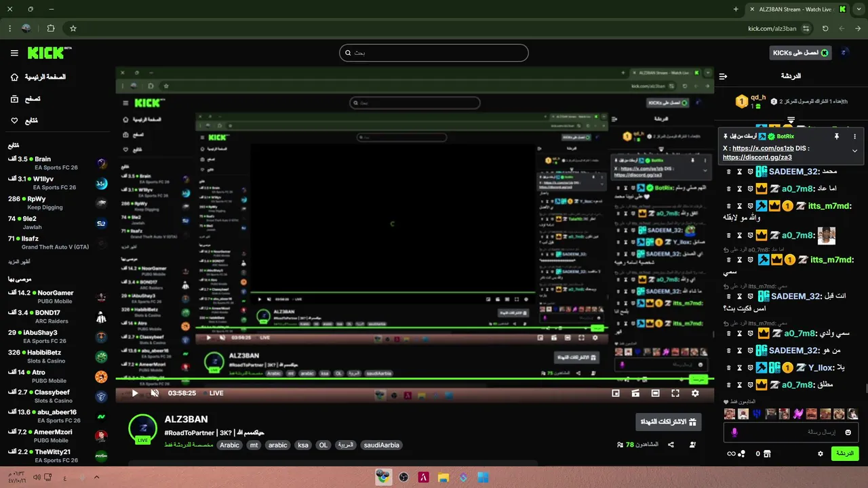Open the HabibiBetz Slots & Casino channel

click(58, 356)
